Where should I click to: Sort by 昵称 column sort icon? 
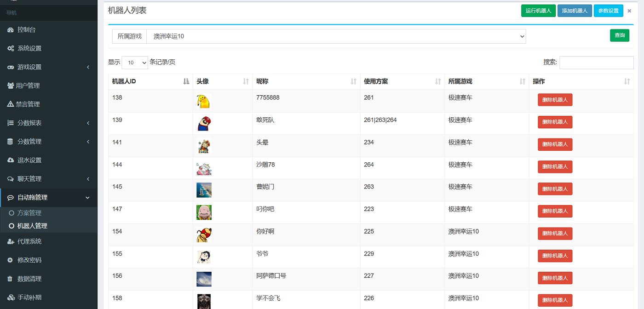coord(353,81)
